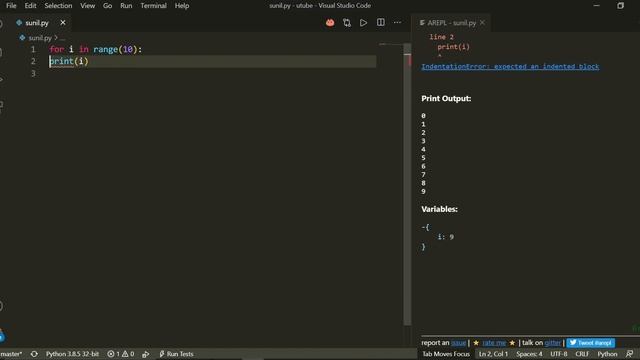Open Go menu

(107, 6)
